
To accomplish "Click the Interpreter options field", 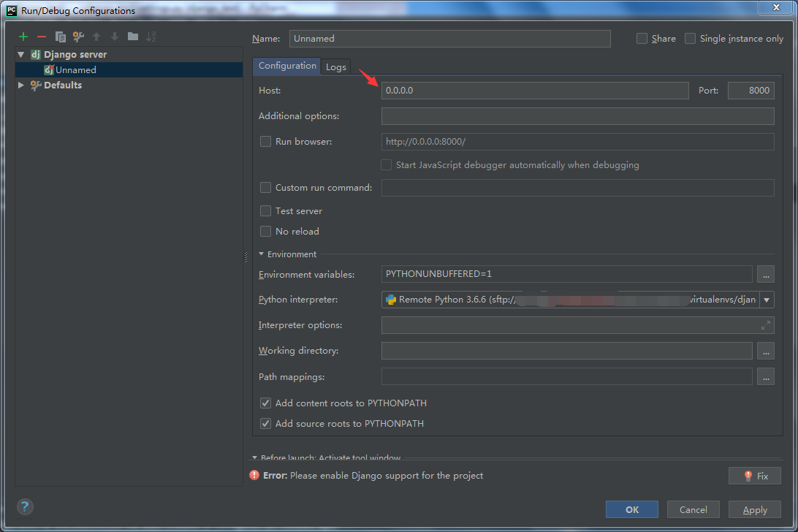I will (x=577, y=325).
